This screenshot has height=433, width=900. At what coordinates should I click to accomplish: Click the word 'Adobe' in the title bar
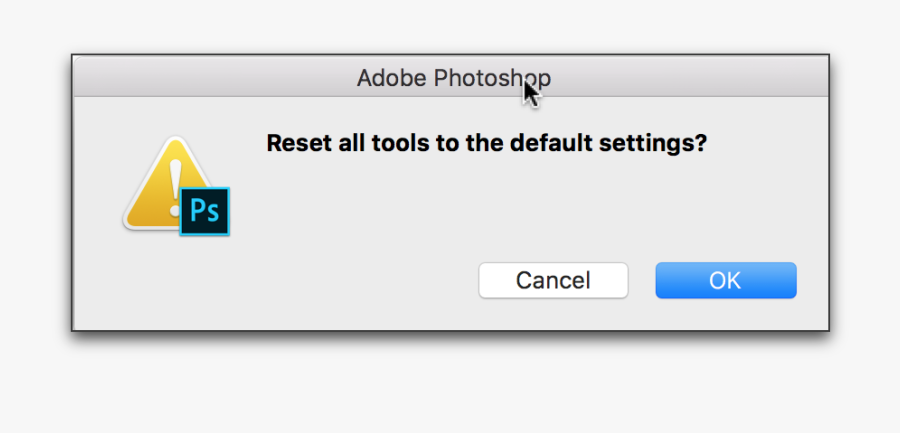[x=392, y=78]
